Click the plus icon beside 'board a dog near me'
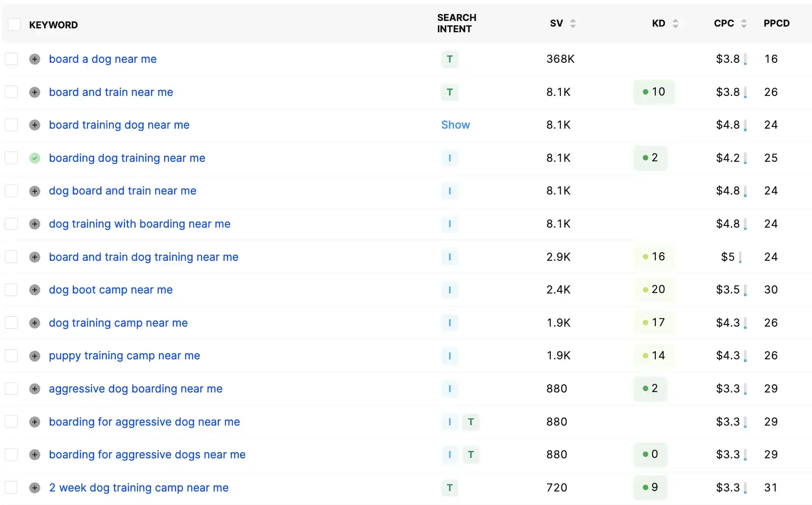812x505 pixels. pos(35,59)
